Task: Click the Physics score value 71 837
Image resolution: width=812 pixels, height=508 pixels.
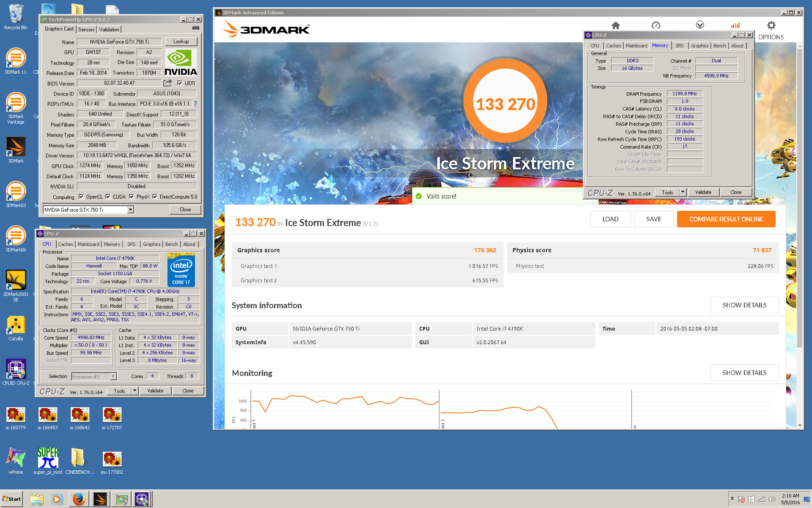Action: (762, 250)
